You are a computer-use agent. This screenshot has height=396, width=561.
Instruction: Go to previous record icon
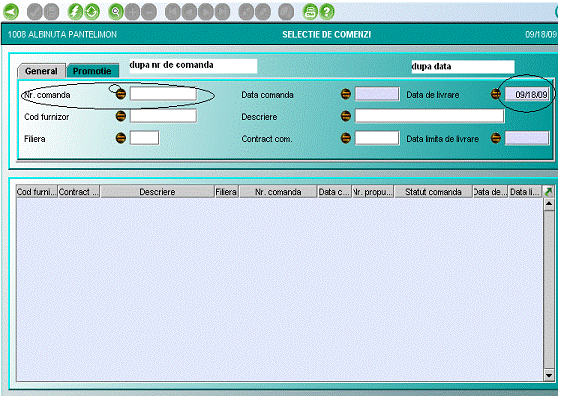(190, 12)
